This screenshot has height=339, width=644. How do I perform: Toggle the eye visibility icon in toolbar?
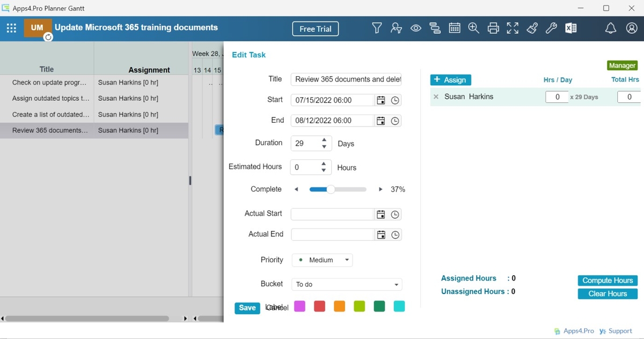pyautogui.click(x=415, y=28)
